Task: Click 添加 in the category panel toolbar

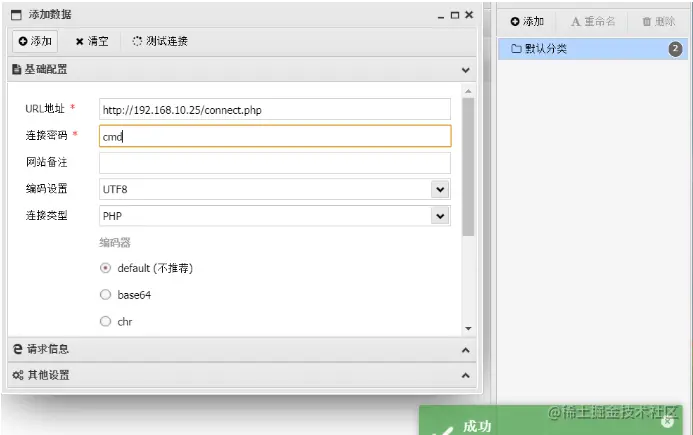Action: (x=527, y=21)
